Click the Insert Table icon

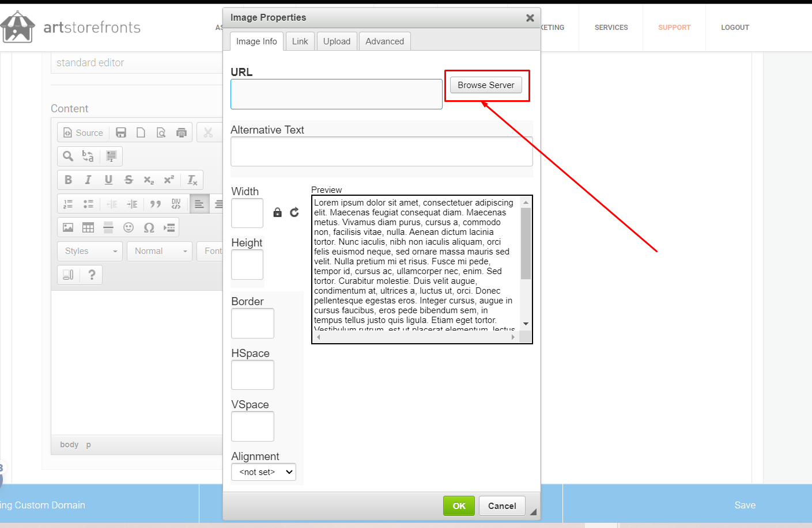88,227
